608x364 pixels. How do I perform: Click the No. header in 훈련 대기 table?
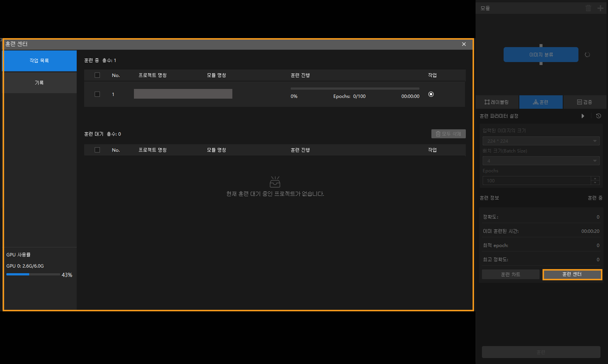click(x=116, y=150)
